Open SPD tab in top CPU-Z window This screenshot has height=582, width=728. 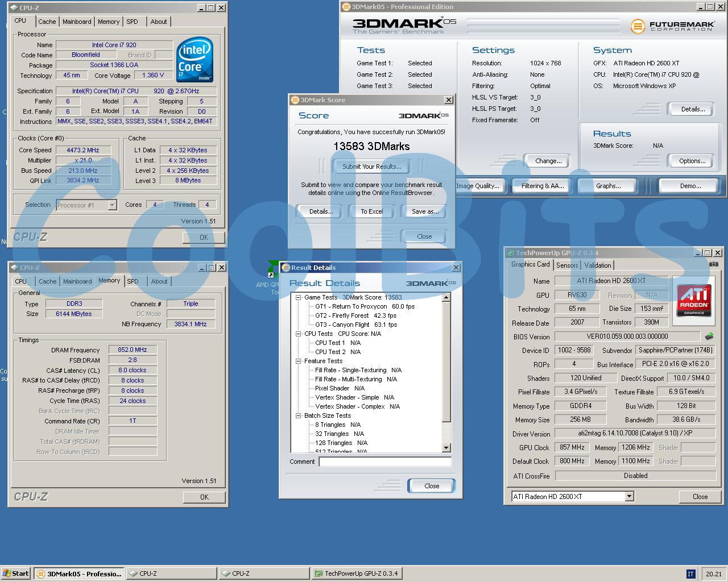pyautogui.click(x=132, y=22)
